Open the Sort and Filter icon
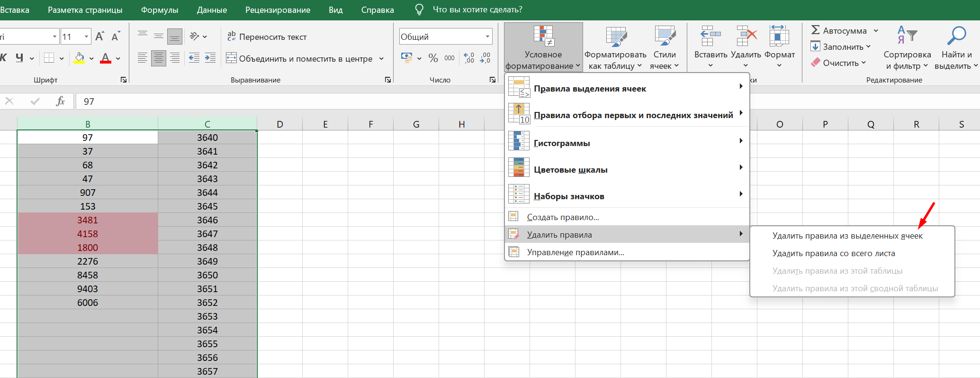 907,36
